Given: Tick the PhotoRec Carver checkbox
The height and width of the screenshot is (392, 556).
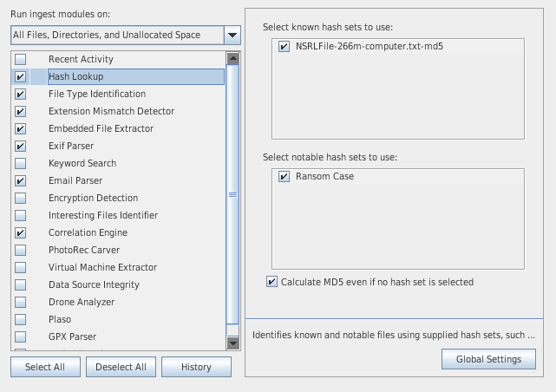Looking at the screenshot, I should tap(20, 250).
